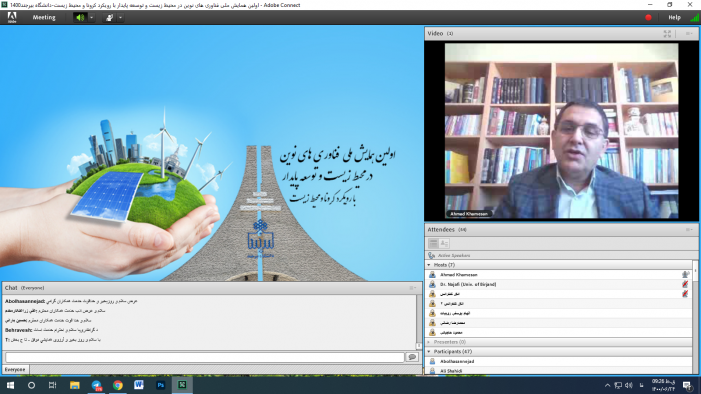This screenshot has width=701, height=394.
Task: Click the Behravesh chat message
Action: (51, 330)
